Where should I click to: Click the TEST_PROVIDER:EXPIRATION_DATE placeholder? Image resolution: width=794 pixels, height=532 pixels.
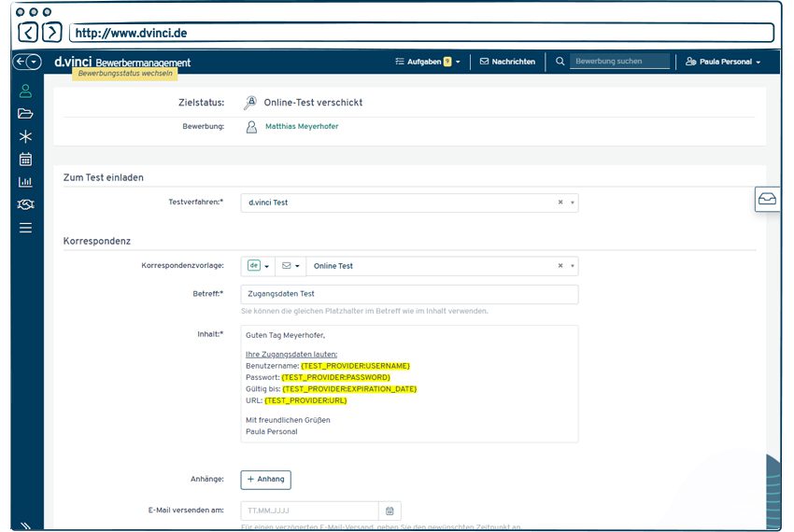coord(349,389)
